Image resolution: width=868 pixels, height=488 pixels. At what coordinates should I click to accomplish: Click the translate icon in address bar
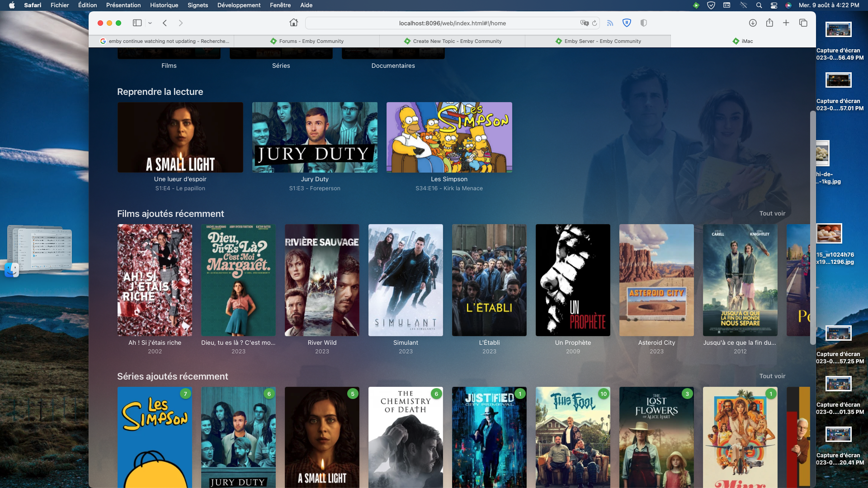coord(584,23)
